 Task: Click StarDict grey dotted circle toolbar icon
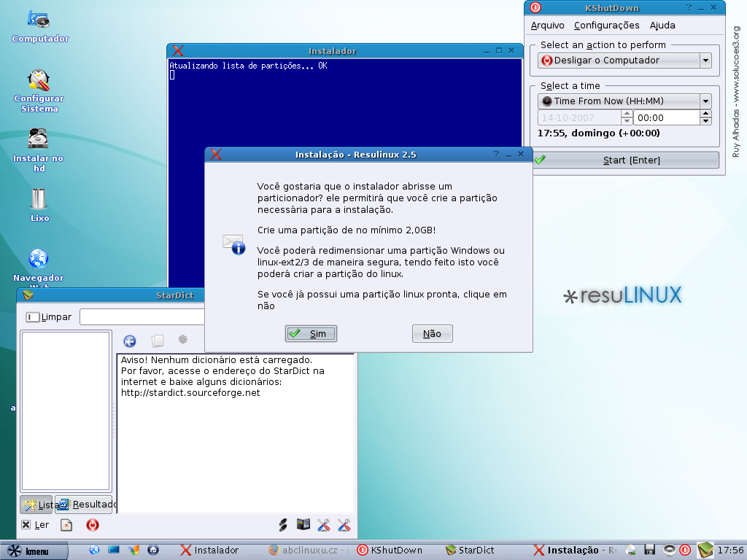click(x=183, y=339)
